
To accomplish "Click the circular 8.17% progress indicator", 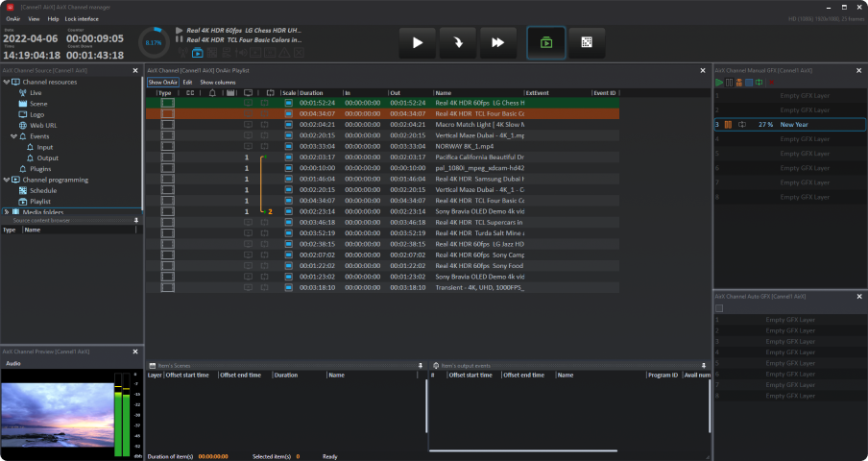I will (152, 42).
